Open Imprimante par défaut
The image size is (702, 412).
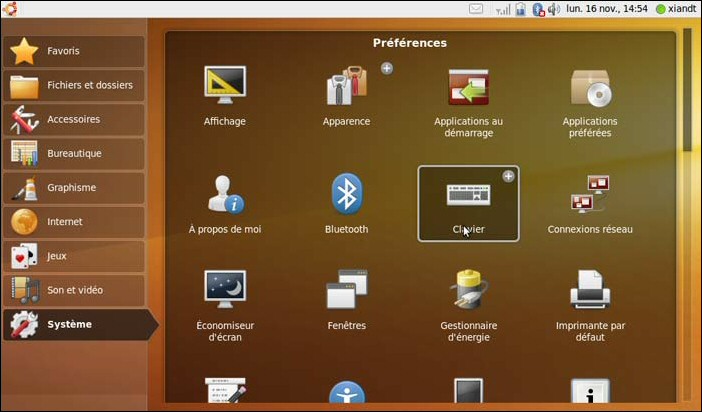[x=590, y=305]
